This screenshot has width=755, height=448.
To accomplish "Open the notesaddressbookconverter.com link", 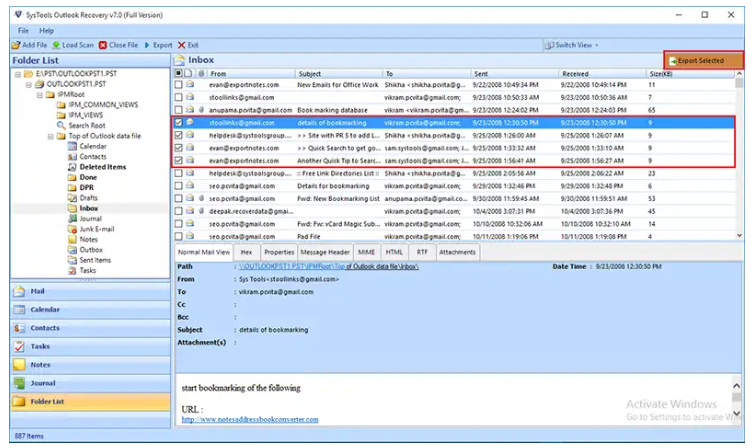I will [x=250, y=420].
